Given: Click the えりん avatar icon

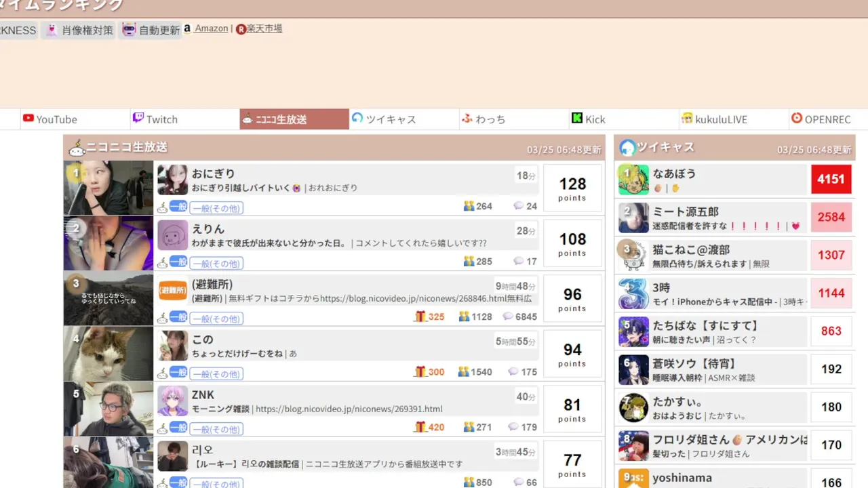Looking at the screenshot, I should (172, 235).
